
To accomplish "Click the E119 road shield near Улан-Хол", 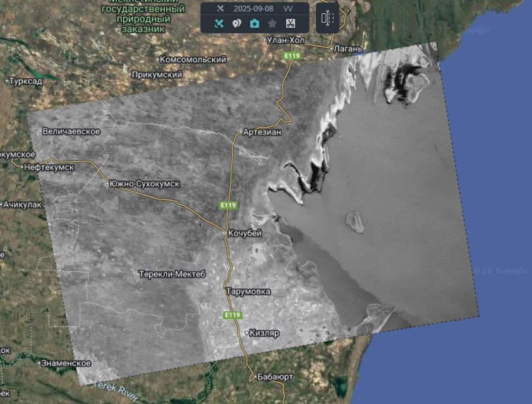I will tap(291, 56).
